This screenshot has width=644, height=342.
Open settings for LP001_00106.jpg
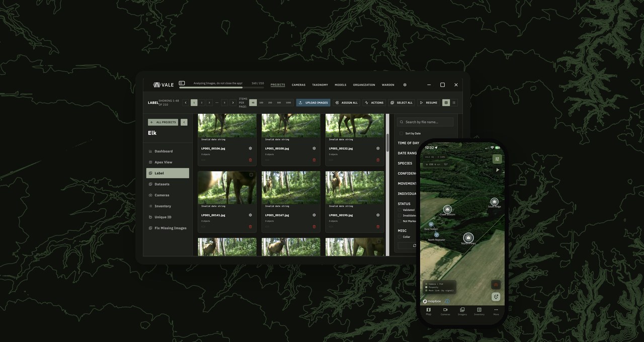point(251,148)
